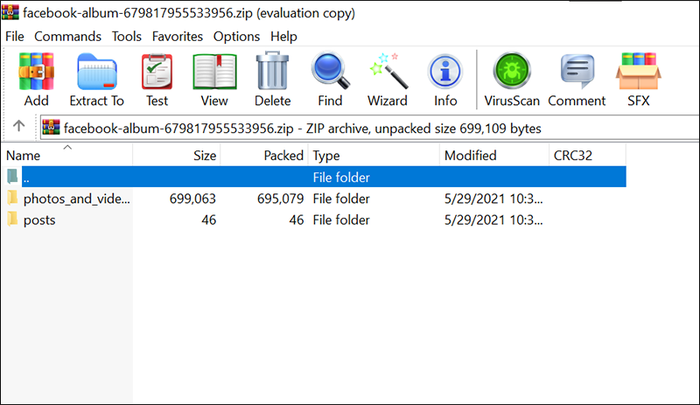The image size is (700, 405).
Task: Create SFX self-extracting archive
Action: click(638, 80)
